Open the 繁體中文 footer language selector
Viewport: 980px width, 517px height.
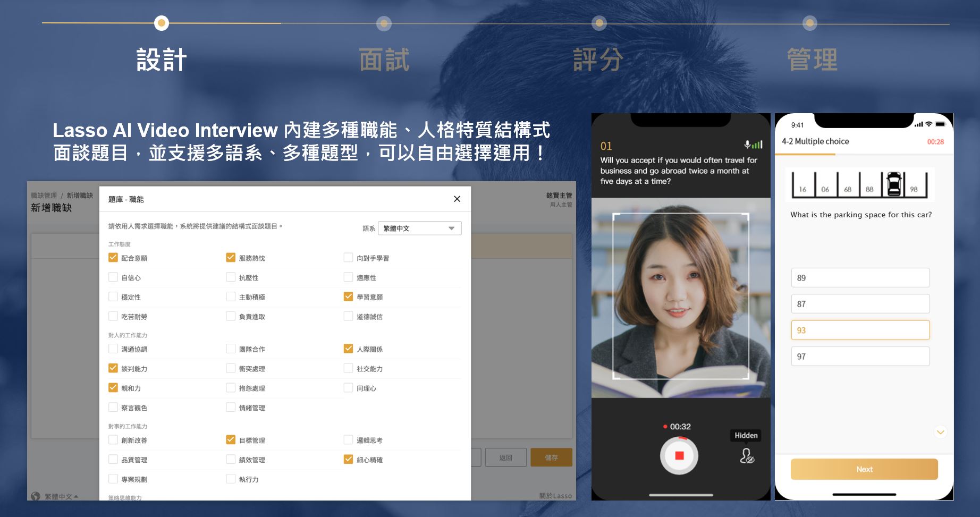61,496
